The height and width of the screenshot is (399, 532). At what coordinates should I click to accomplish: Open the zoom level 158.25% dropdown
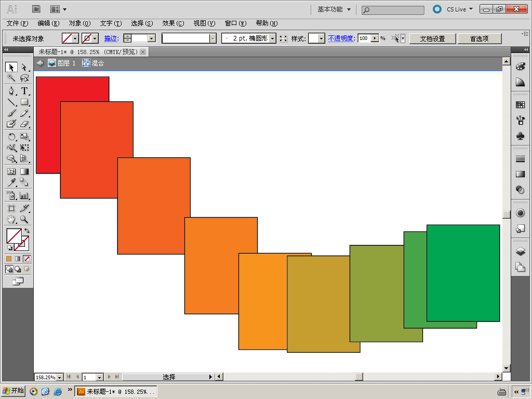coord(60,377)
